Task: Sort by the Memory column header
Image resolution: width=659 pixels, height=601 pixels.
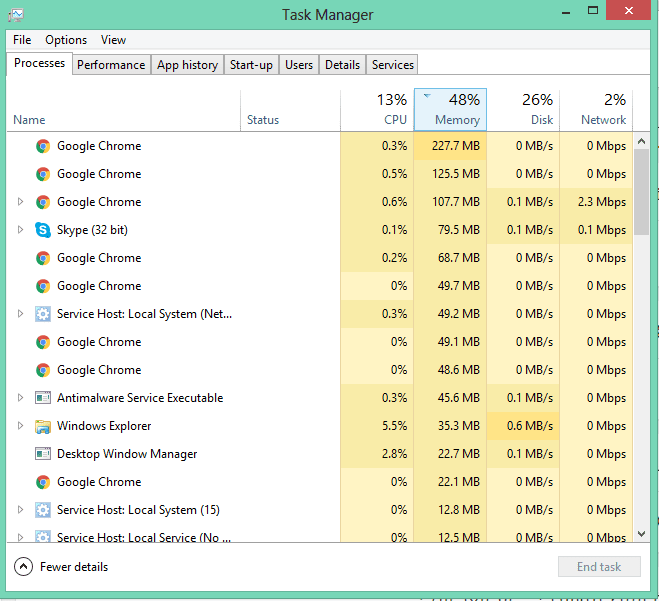Action: 450,110
